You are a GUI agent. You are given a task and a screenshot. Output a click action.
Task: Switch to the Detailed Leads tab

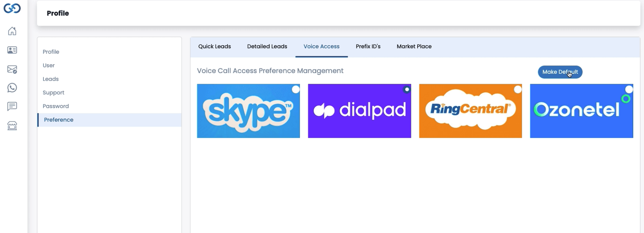[x=267, y=47]
